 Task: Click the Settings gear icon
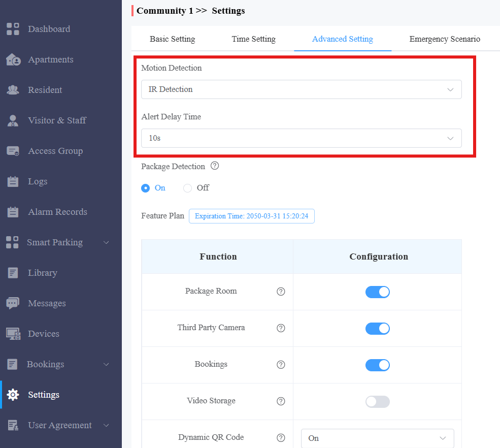(13, 395)
